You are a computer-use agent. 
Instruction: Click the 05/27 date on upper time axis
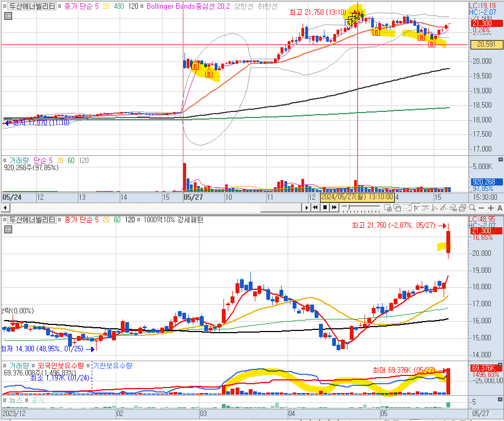[x=193, y=197]
